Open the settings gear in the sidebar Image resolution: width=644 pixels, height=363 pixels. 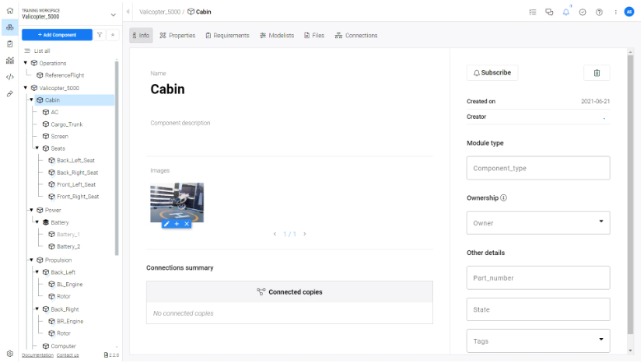[x=10, y=353]
